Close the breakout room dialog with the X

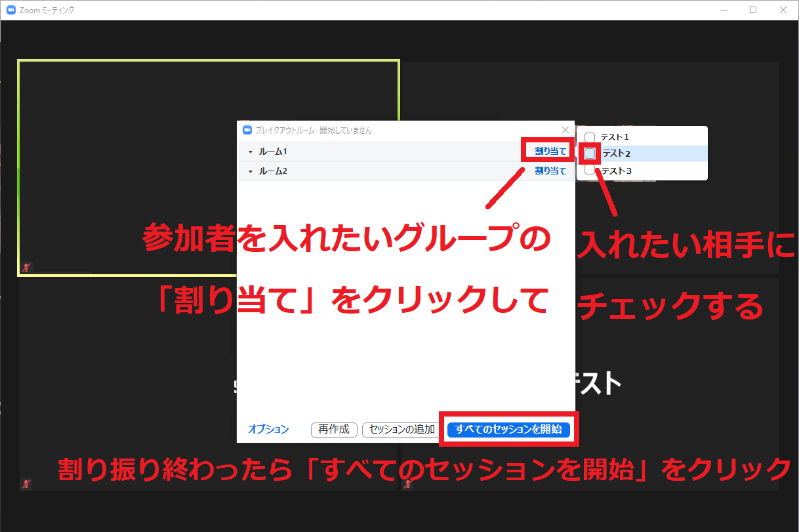tap(565, 130)
